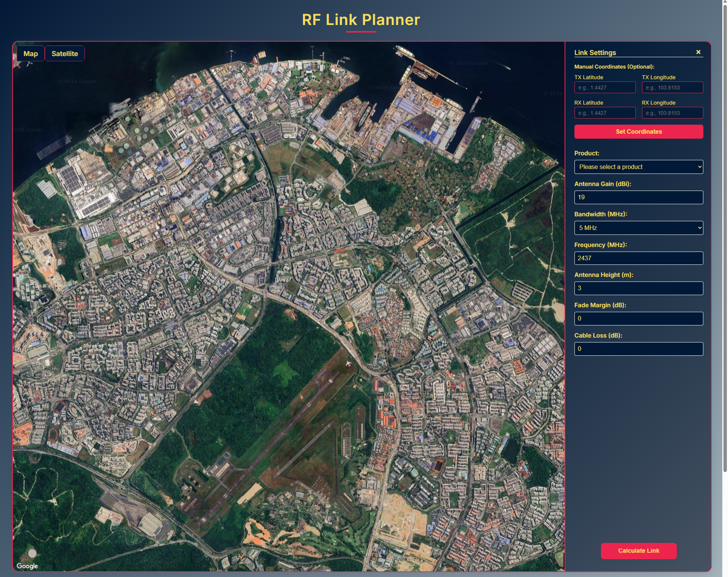Click the Frequency field showing 2437

(639, 258)
